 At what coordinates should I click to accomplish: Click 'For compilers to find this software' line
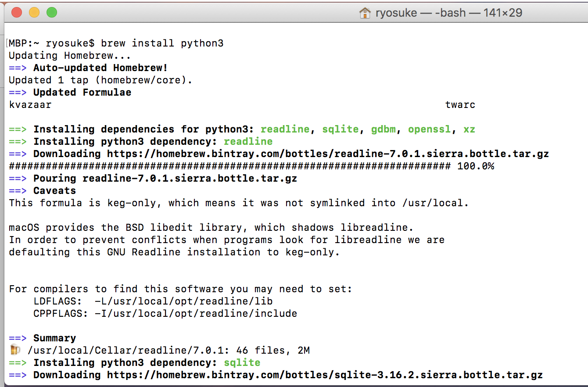[x=180, y=289]
